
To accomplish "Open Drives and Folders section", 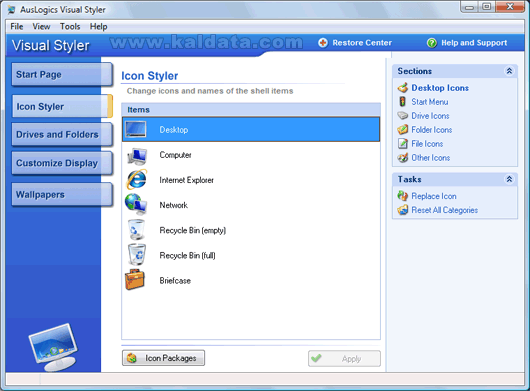I will (x=62, y=135).
